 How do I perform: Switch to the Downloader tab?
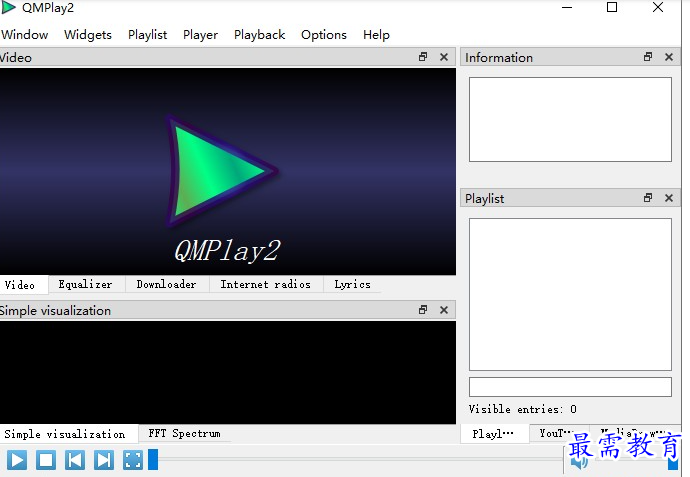[166, 284]
